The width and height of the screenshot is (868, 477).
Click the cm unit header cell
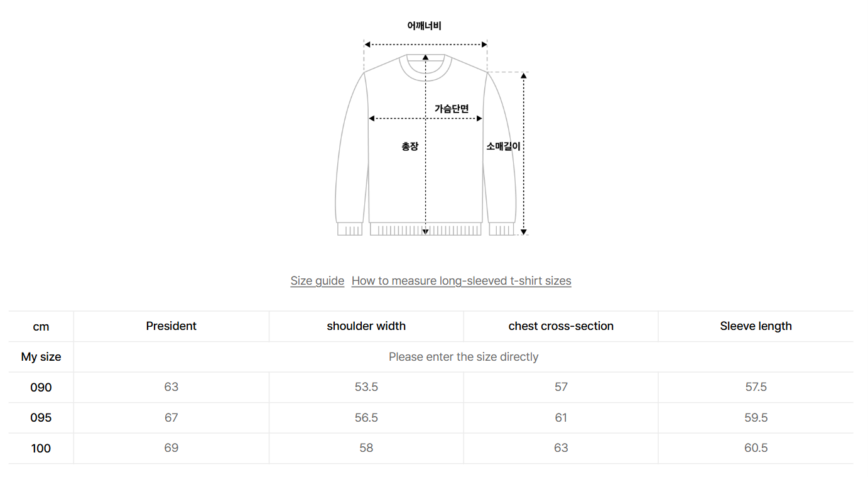(x=41, y=327)
